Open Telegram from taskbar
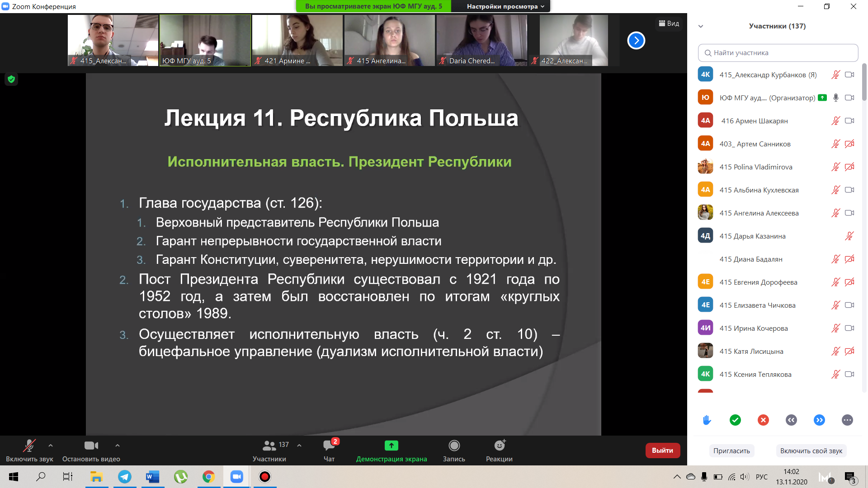The width and height of the screenshot is (868, 488). point(125,477)
